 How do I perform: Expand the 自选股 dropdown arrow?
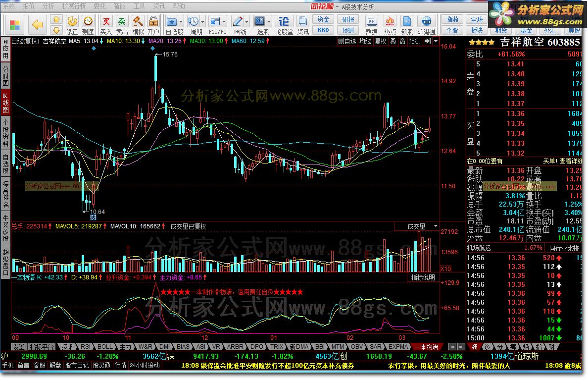point(181,21)
